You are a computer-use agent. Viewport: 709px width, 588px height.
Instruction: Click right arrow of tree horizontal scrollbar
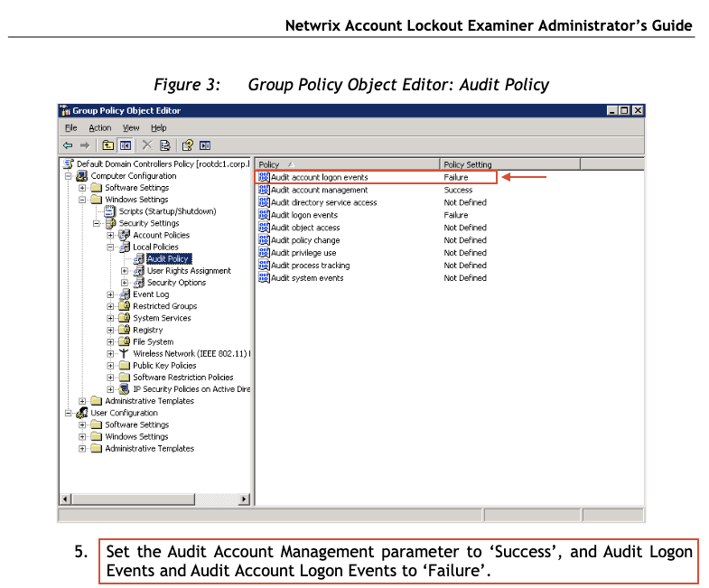(244, 499)
